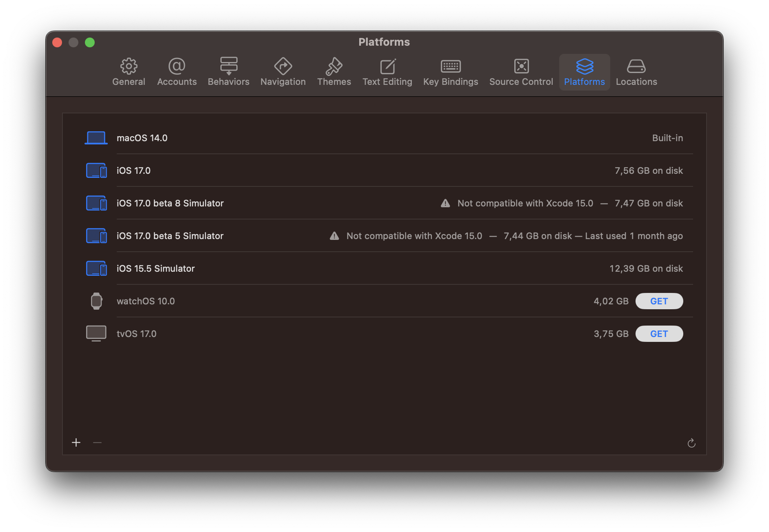Select the iOS 15.5 Simulator row
The width and height of the screenshot is (769, 532).
click(x=327, y=268)
